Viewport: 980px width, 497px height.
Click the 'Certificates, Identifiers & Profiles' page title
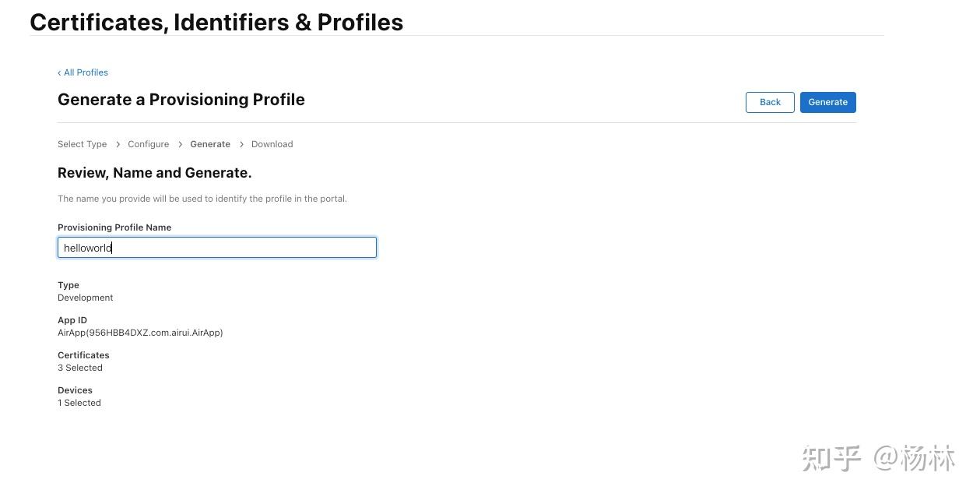[216, 22]
